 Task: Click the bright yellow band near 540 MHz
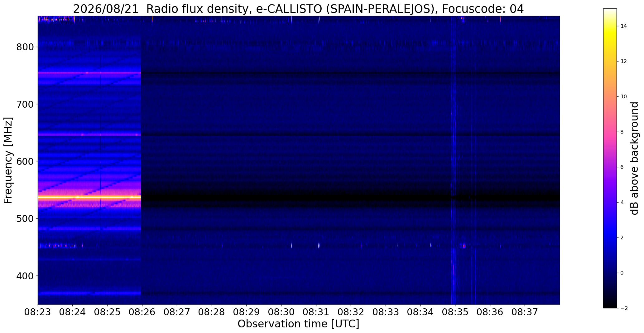(x=89, y=197)
